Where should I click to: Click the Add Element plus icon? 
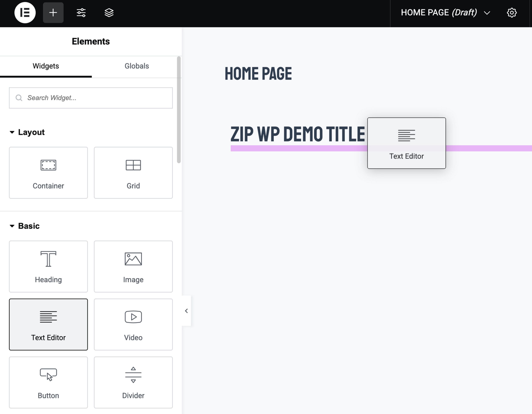click(x=53, y=13)
